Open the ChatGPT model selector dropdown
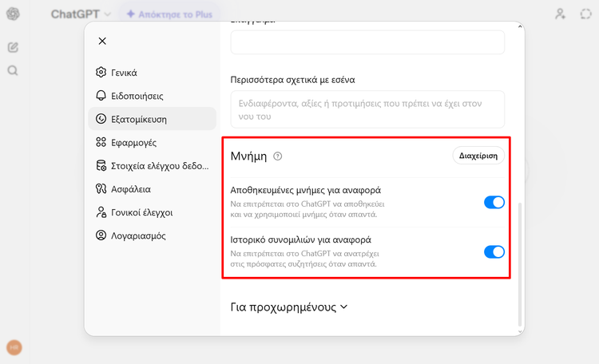Viewport: 599px width, 364px height. pyautogui.click(x=81, y=14)
